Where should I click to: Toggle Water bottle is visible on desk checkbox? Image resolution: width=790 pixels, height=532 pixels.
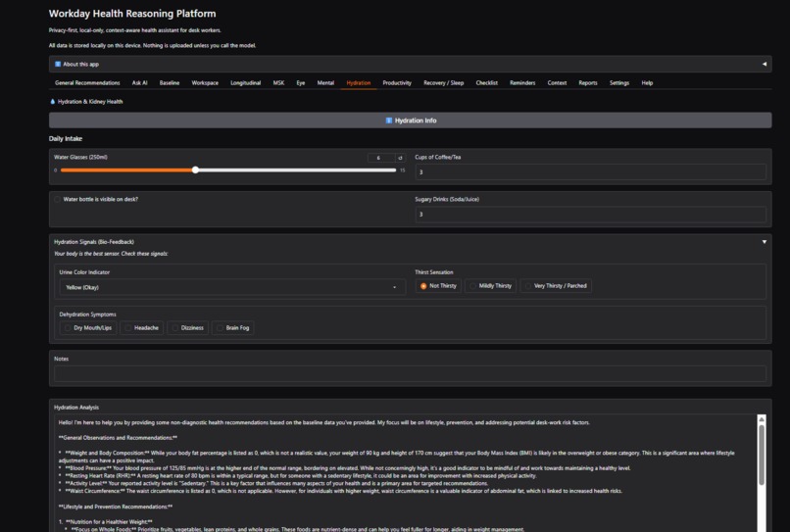pos(58,200)
